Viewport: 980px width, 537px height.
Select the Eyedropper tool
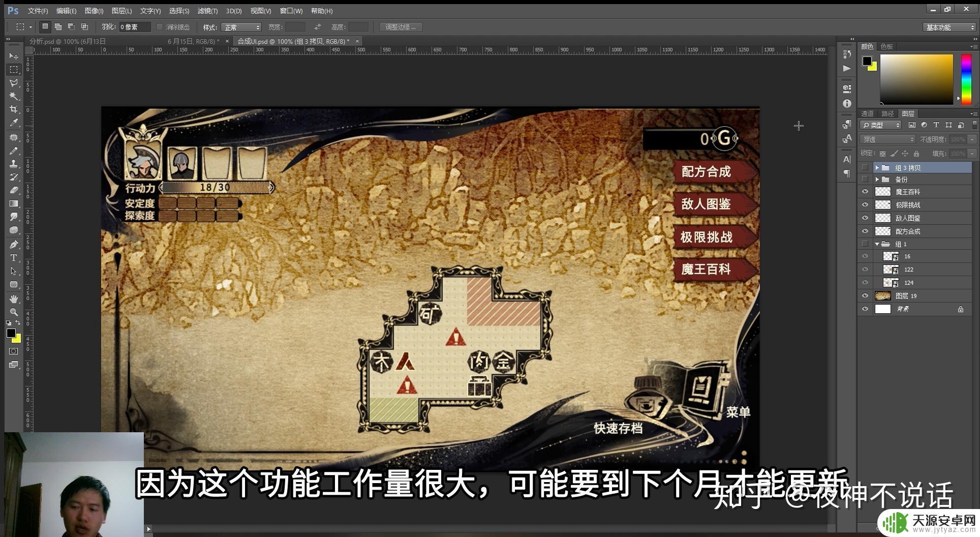tap(14, 123)
